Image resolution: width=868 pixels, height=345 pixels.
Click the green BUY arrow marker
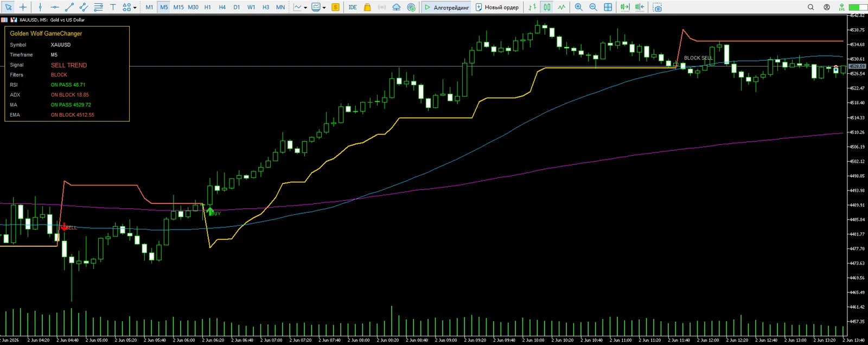[x=210, y=211]
